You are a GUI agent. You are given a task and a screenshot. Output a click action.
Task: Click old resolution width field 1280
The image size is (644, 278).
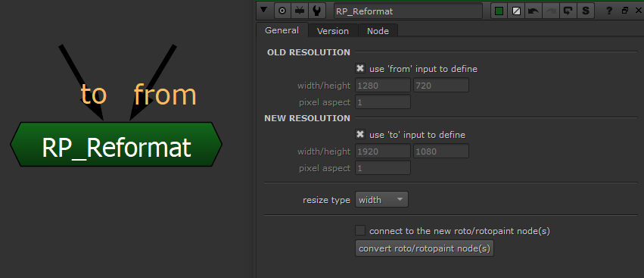[x=383, y=86]
